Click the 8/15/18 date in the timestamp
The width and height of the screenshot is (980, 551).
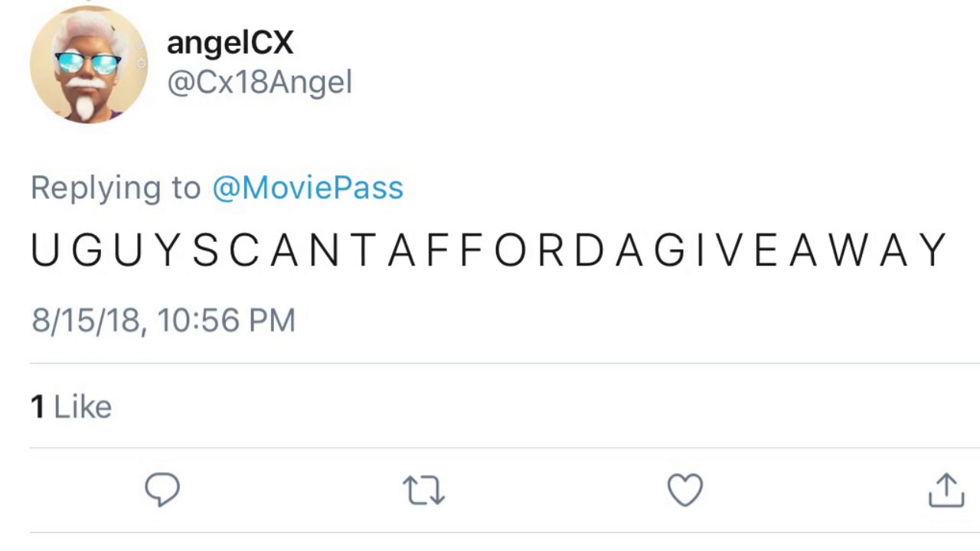(86, 321)
